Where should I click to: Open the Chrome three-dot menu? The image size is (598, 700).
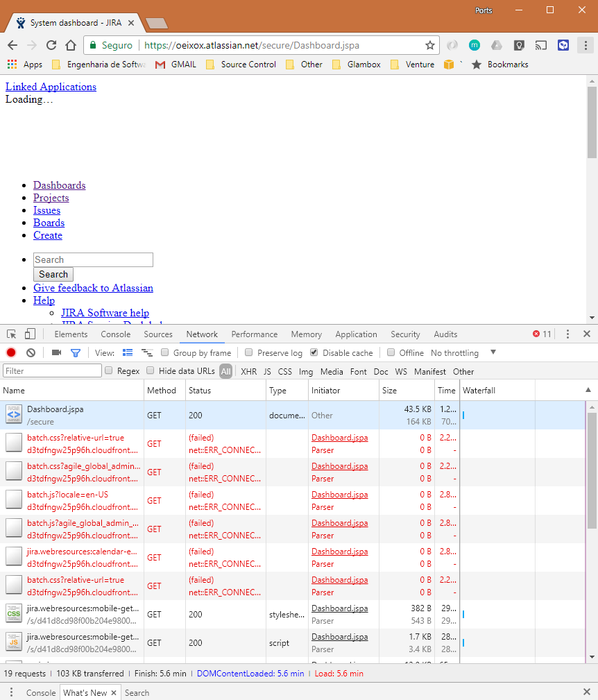point(586,45)
